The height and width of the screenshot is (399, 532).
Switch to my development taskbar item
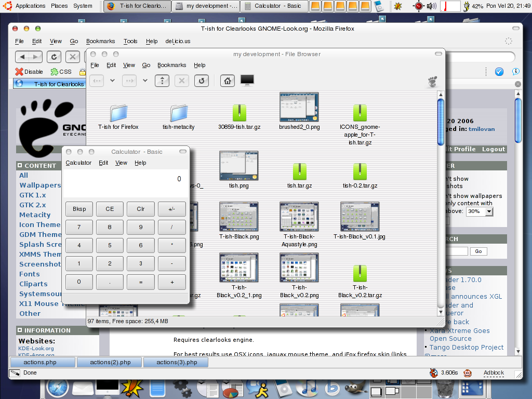tap(206, 6)
